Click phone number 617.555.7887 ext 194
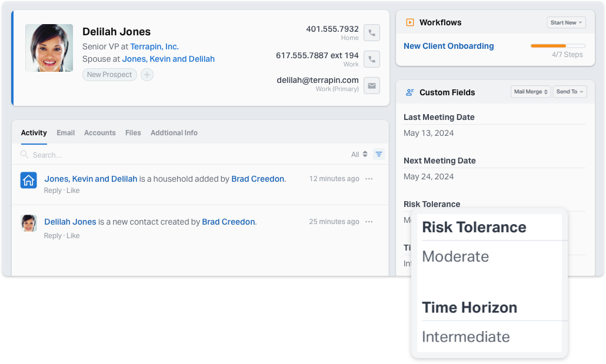Image resolution: width=606 pixels, height=364 pixels. [317, 55]
